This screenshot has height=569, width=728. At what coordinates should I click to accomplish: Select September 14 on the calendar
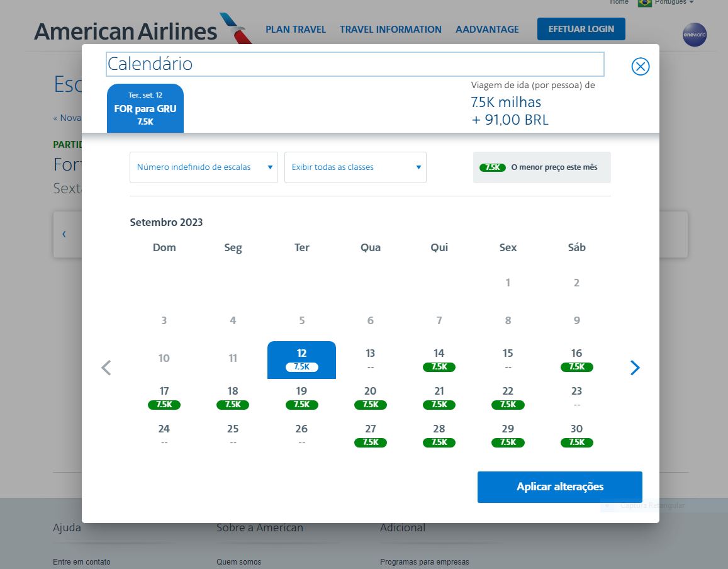pos(439,359)
